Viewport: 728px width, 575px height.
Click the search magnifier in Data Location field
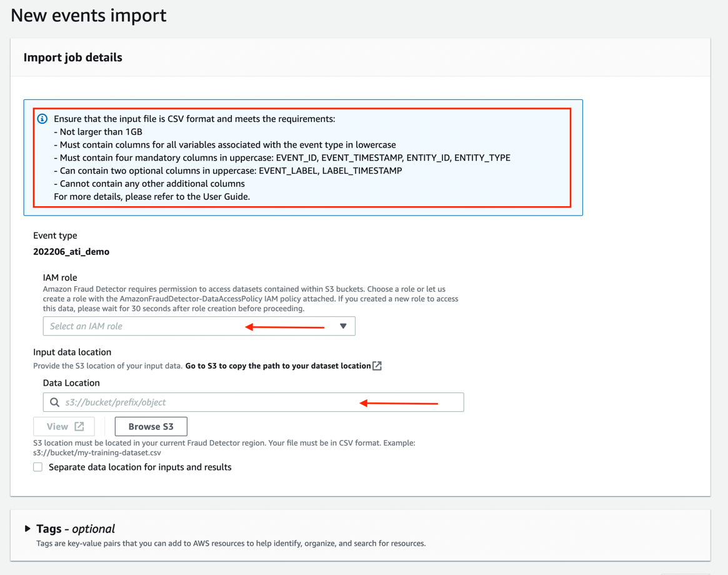tap(55, 402)
